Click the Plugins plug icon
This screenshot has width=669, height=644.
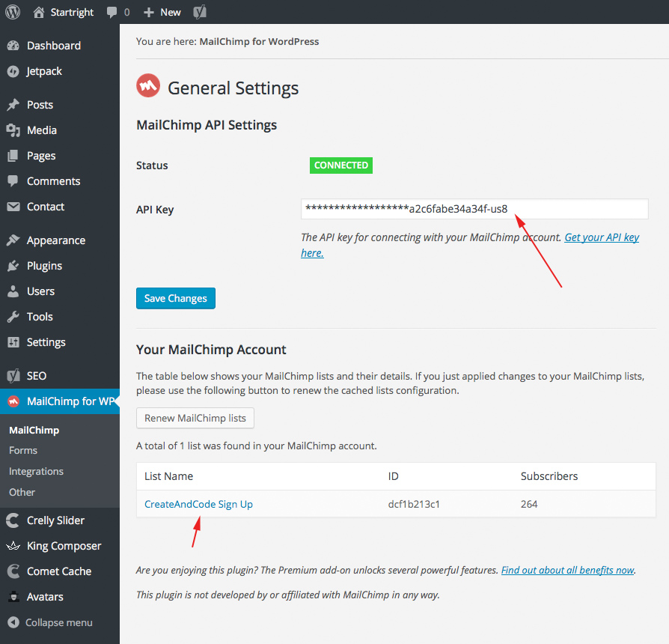pyautogui.click(x=13, y=266)
